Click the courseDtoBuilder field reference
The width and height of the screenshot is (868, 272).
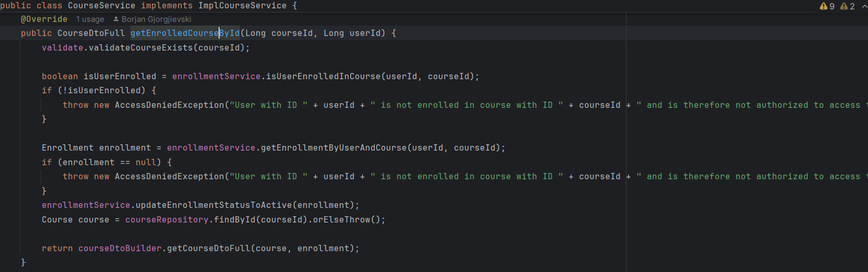(x=119, y=249)
